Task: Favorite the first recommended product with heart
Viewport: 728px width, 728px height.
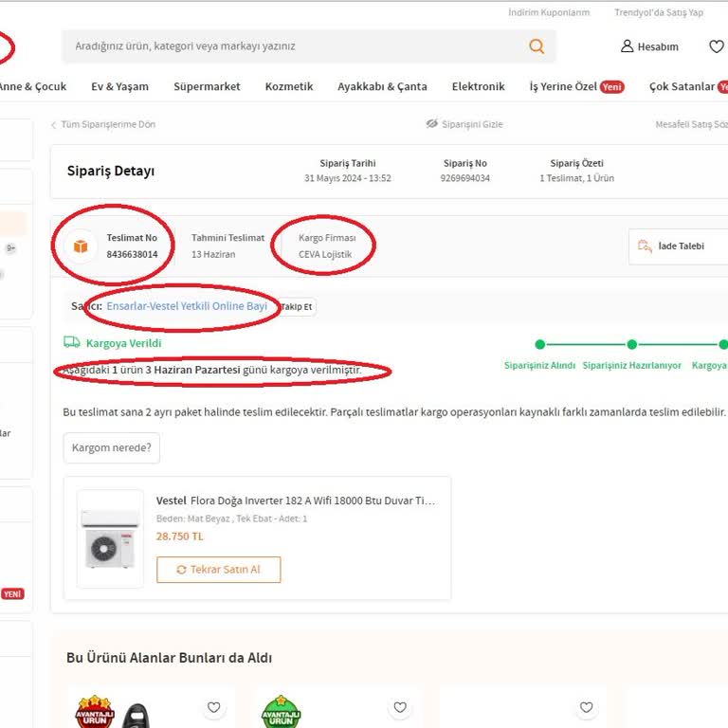Action: [x=213, y=707]
